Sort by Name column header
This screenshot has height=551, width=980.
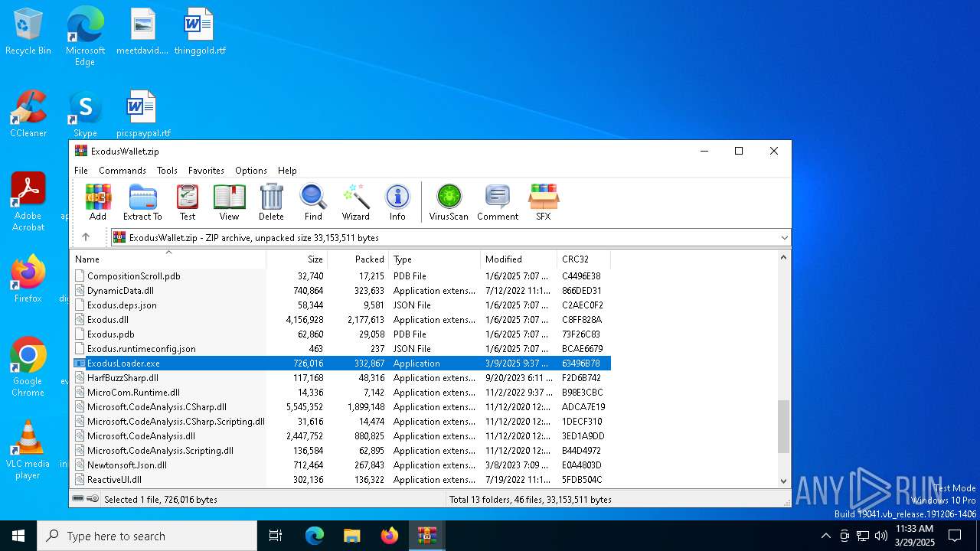(168, 259)
